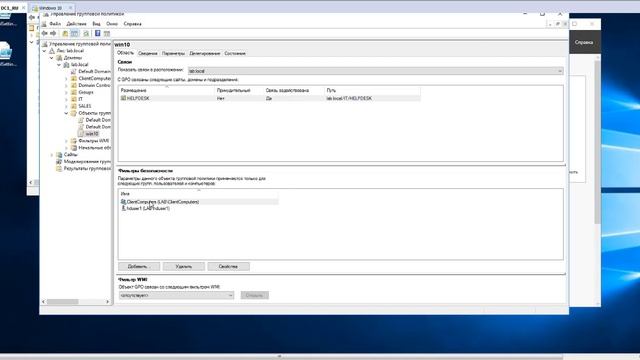Expand the Groups OU node
Viewport: 640px width, 360px height.
(x=67, y=92)
